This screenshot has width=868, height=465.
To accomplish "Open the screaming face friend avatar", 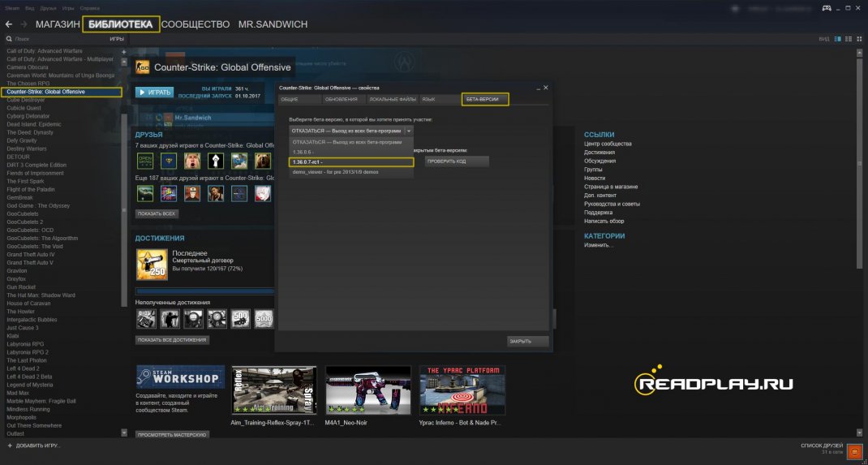I will point(192,161).
